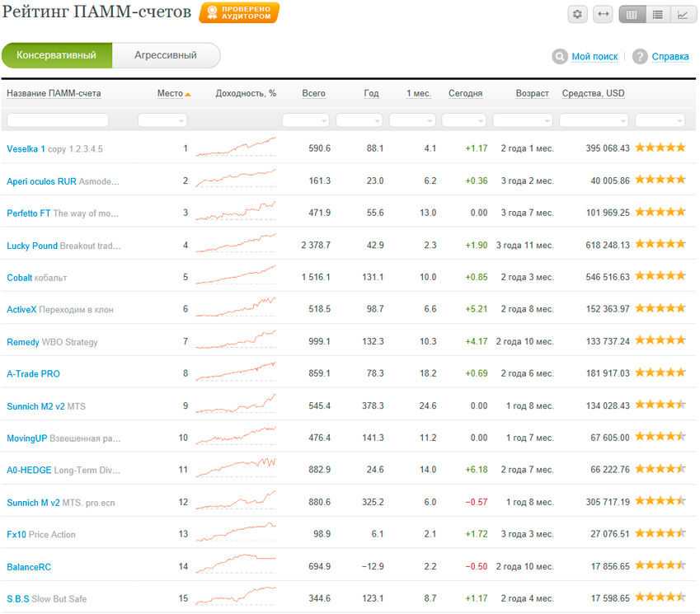
Task: Open the settings gear icon
Action: tap(577, 14)
